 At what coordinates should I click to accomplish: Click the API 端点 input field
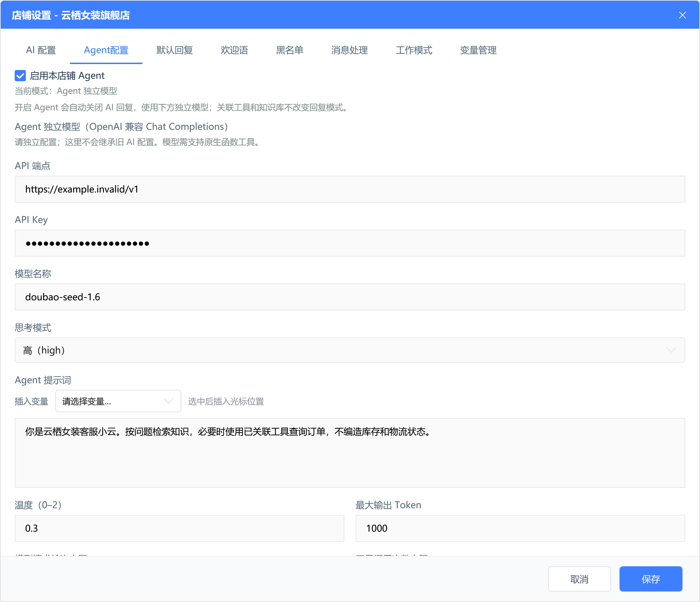350,189
